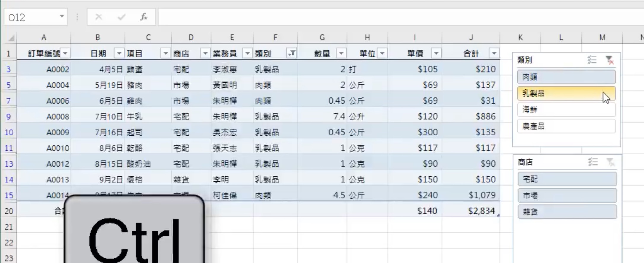The width and height of the screenshot is (644, 263).
Task: Select column A header
Action: coord(44,38)
